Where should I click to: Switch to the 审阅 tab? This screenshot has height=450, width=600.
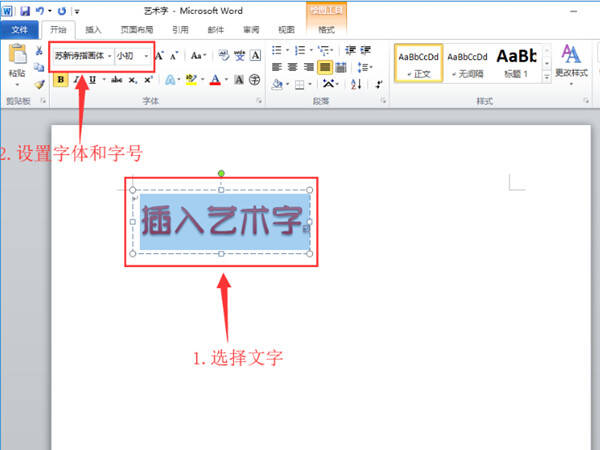251,29
